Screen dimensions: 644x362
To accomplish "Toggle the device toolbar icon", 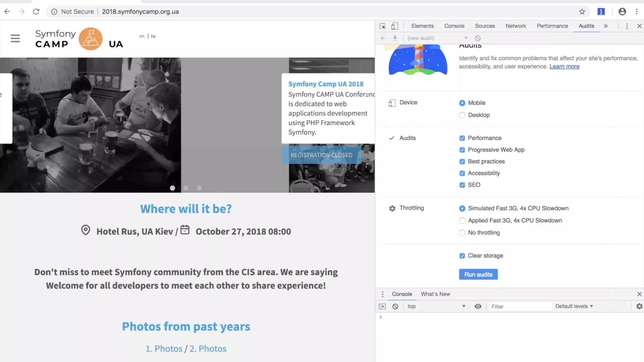I will click(395, 26).
